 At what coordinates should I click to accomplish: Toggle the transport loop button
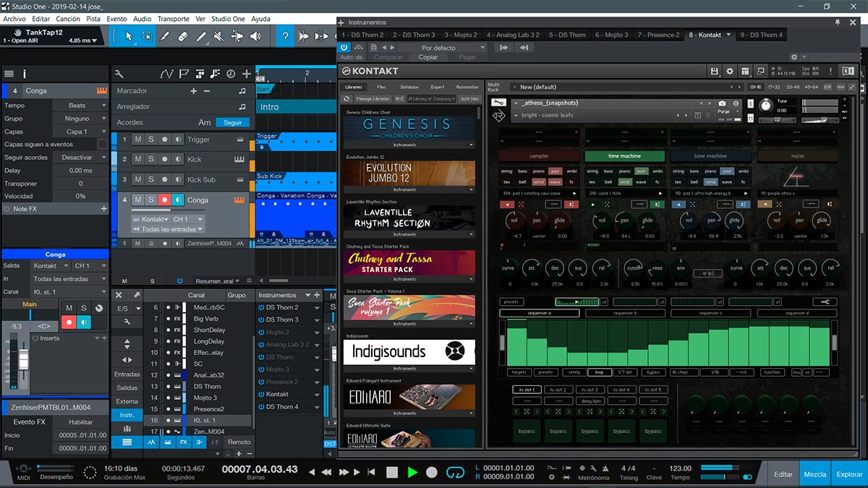[455, 472]
